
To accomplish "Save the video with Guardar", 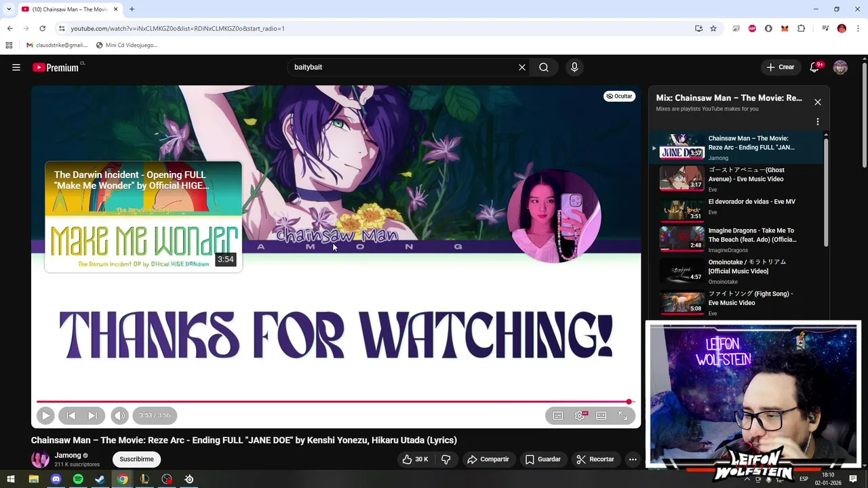I will click(x=543, y=459).
